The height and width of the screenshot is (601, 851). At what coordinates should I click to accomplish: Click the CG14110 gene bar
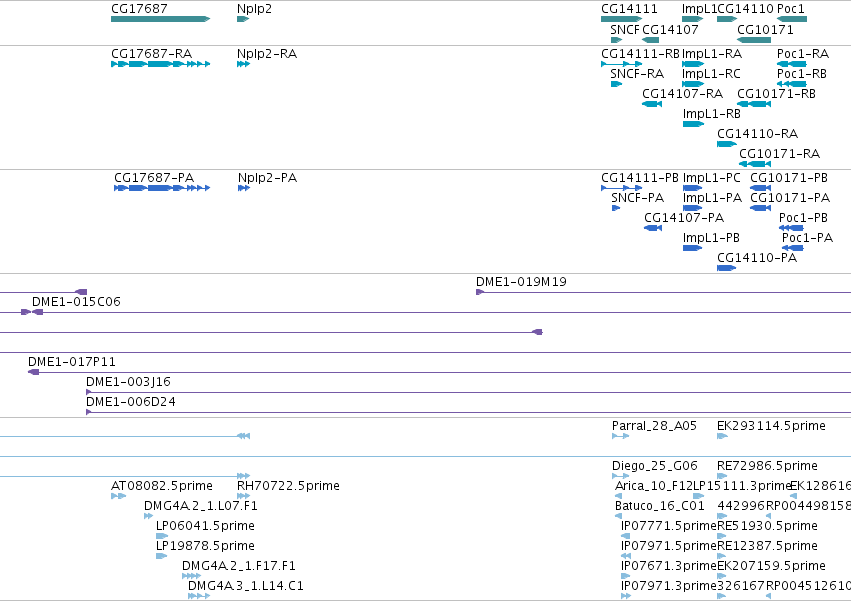coord(727,19)
